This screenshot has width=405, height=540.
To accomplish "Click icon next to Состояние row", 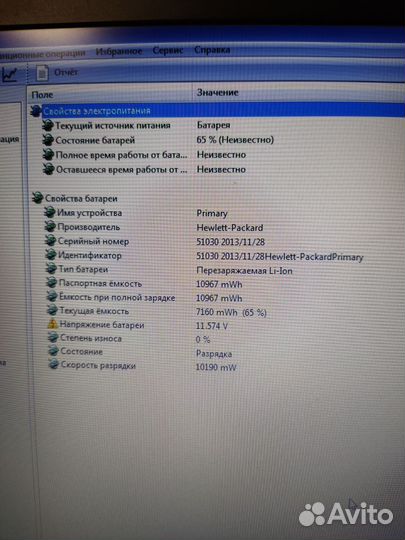I will (53, 351).
